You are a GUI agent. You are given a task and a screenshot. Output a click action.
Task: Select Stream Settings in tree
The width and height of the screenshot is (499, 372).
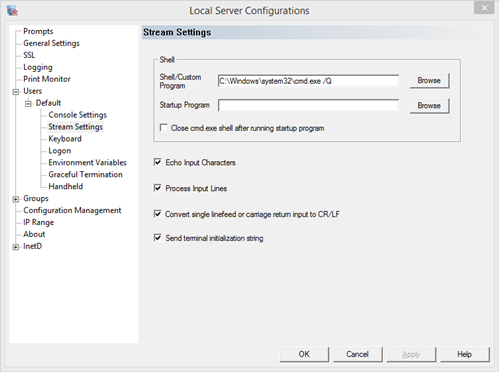point(75,127)
